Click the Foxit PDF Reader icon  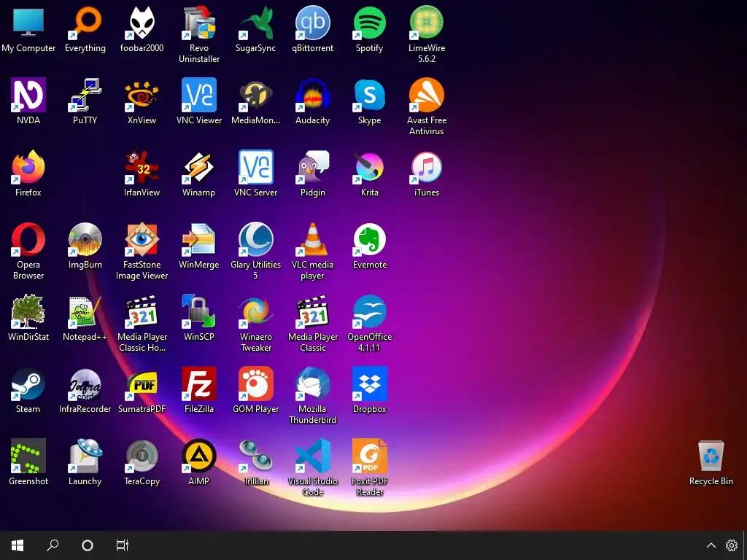(369, 456)
